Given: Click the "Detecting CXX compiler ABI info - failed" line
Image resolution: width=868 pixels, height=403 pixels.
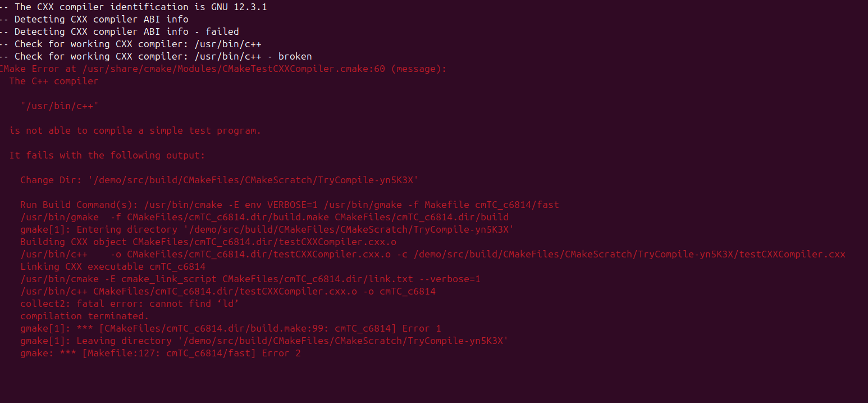Looking at the screenshot, I should tap(120, 31).
